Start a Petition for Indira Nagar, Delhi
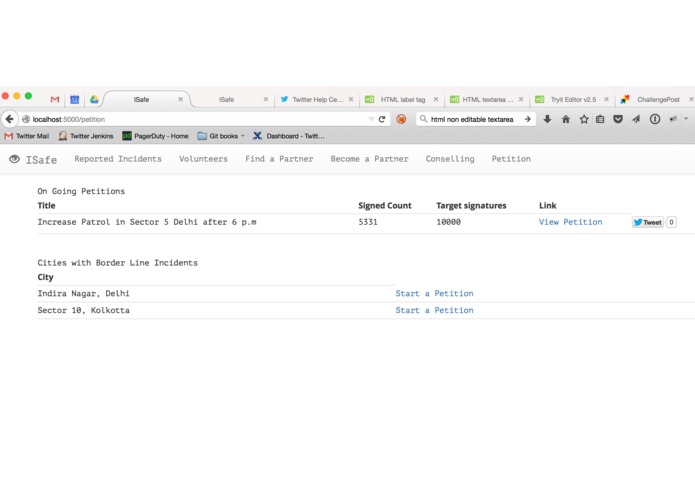 click(434, 293)
